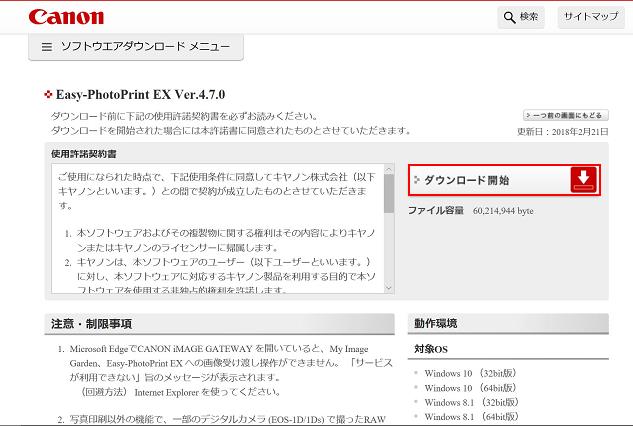633x426 pixels.
Task: Click the license agreement scrollbar thumb
Action: [x=389, y=193]
